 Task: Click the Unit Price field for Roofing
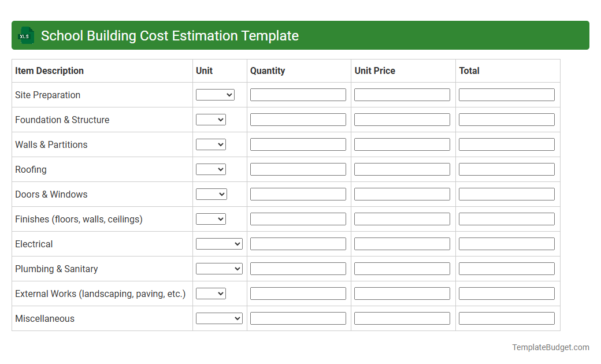click(x=402, y=169)
